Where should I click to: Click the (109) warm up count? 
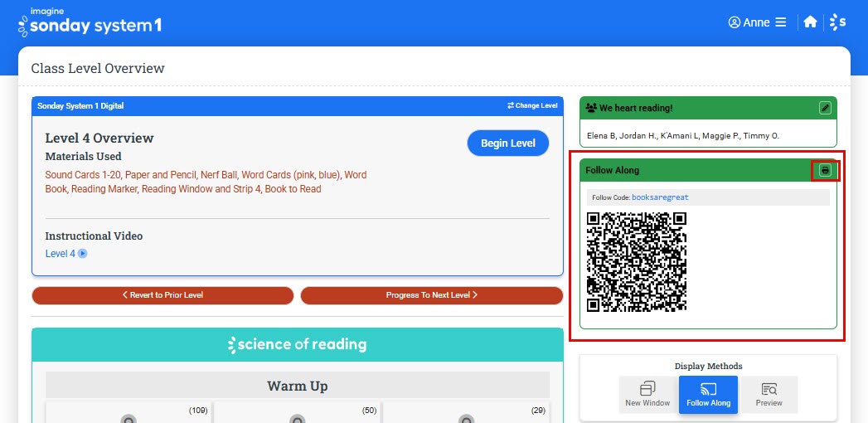(198, 411)
